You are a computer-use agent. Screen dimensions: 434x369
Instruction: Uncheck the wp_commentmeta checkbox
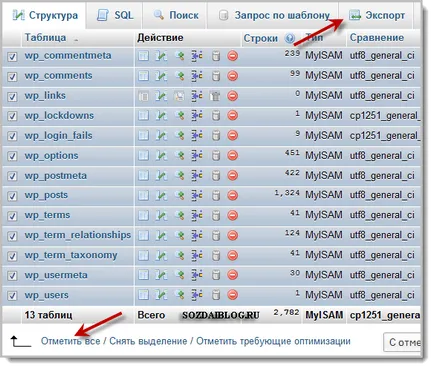tap(12, 57)
